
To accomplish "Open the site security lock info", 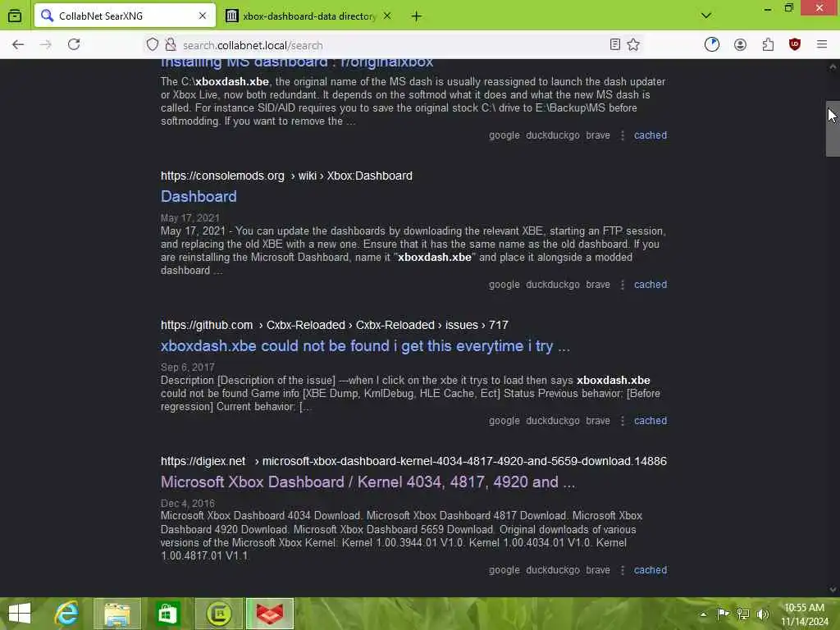I will pyautogui.click(x=171, y=45).
